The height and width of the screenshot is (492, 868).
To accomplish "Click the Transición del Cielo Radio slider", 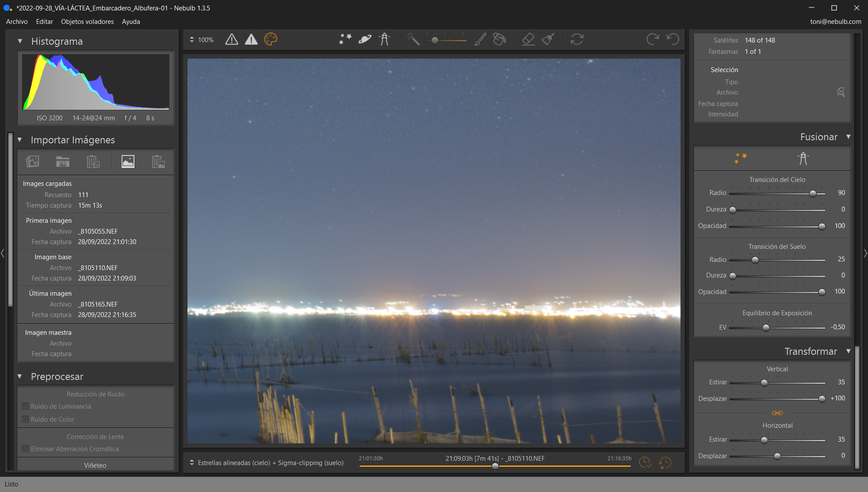I will coord(777,194).
